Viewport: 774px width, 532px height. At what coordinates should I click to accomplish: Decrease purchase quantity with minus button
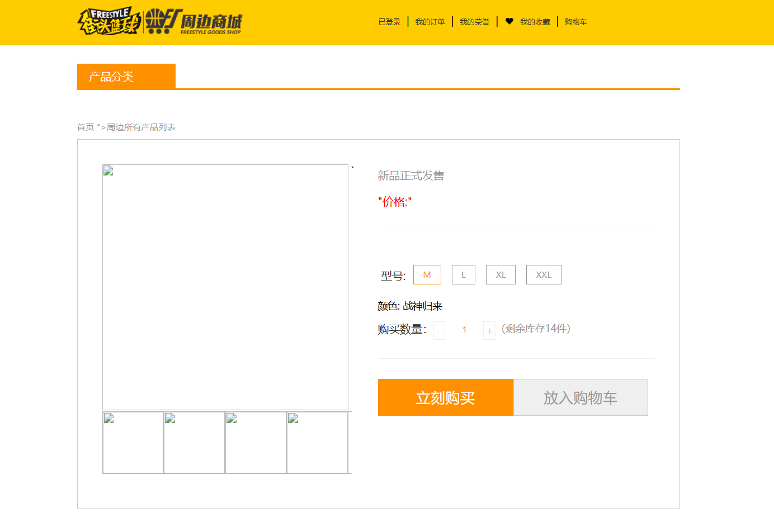point(439,330)
